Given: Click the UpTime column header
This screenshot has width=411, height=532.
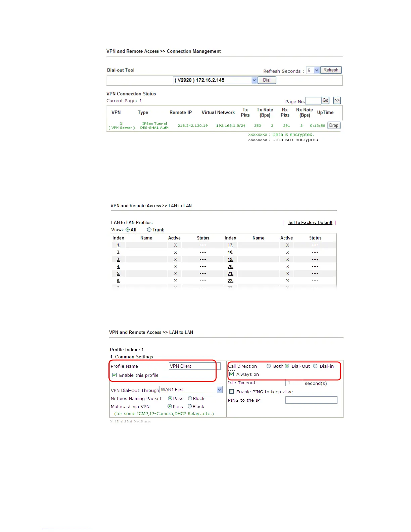Looking at the screenshot, I should tap(325, 113).
